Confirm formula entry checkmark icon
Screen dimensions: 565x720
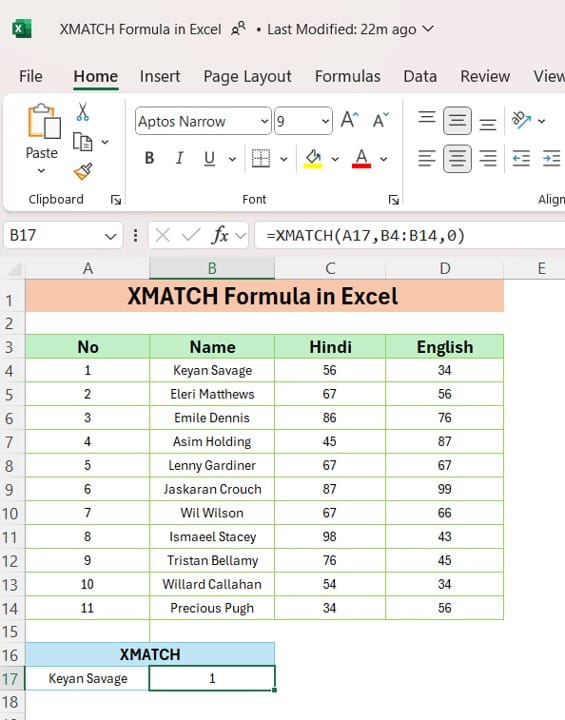click(x=191, y=236)
